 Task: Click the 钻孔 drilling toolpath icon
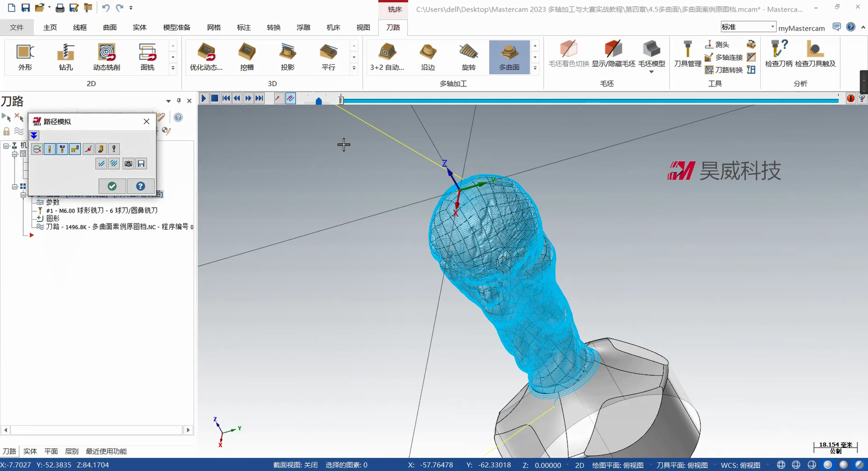click(66, 57)
